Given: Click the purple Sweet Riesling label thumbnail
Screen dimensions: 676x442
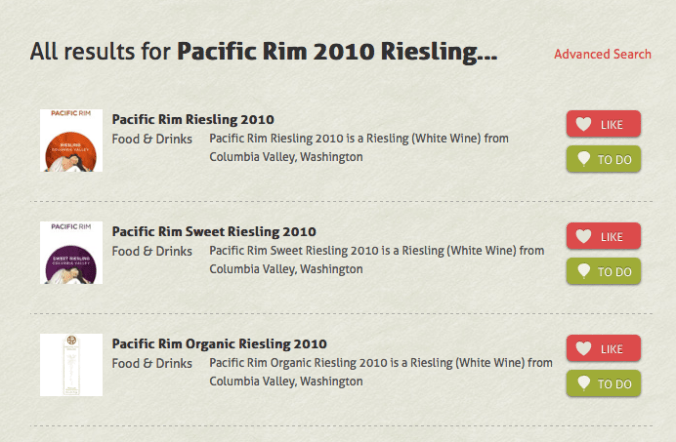Looking at the screenshot, I should click(x=71, y=253).
